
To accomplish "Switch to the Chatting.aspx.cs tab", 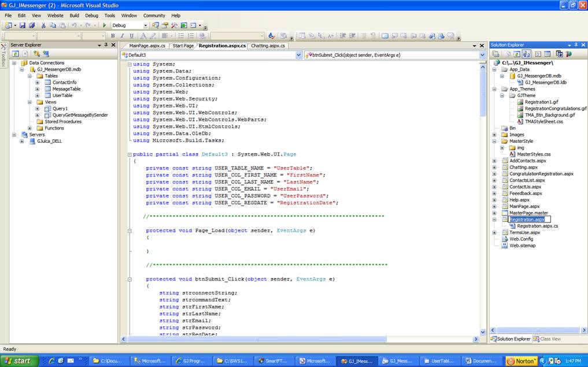I will 268,46.
